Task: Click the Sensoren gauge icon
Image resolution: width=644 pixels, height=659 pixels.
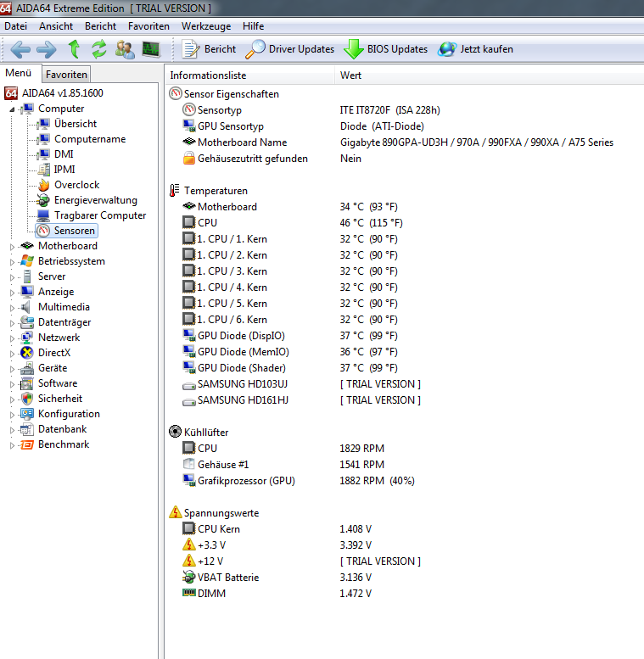Action: [x=44, y=231]
